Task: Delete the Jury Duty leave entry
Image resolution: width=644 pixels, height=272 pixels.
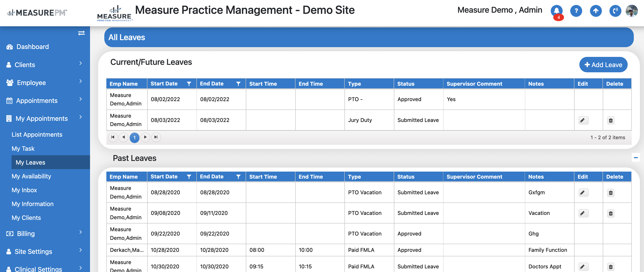Action: [x=610, y=120]
